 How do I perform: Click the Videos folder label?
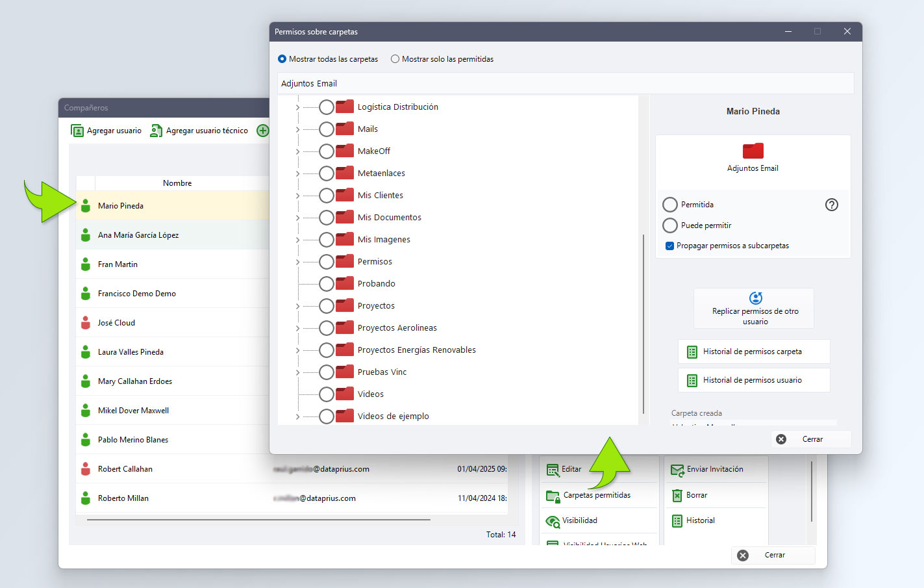[370, 394]
